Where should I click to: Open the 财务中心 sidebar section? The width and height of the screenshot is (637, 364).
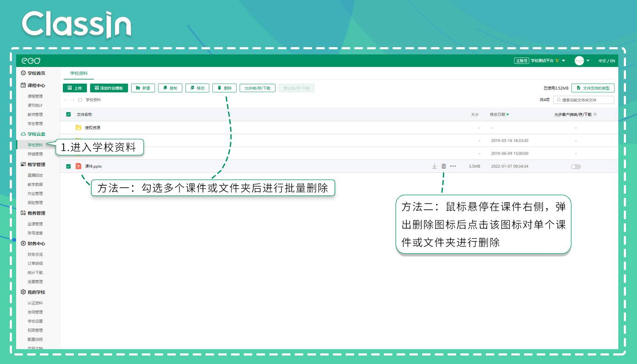[33, 243]
